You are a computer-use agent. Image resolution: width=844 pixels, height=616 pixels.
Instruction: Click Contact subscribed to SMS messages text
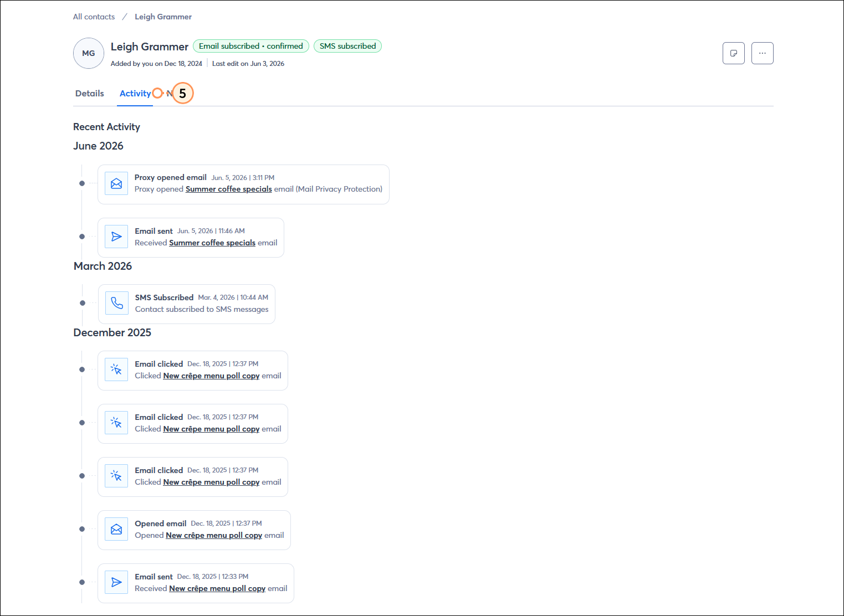click(202, 309)
